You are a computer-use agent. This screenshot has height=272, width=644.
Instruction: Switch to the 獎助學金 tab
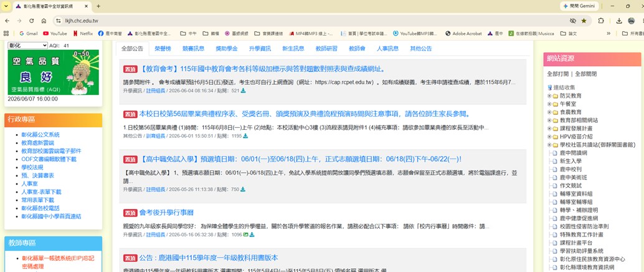pyautogui.click(x=227, y=49)
